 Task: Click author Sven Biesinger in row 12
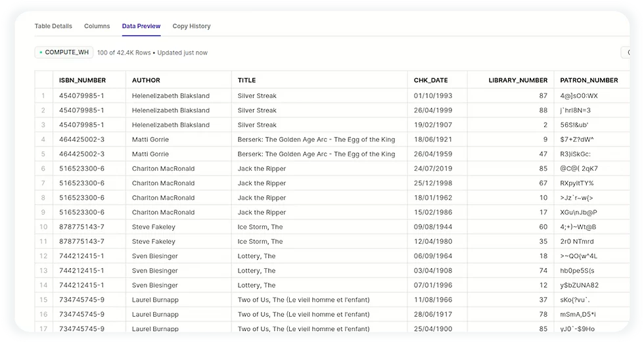click(x=155, y=256)
